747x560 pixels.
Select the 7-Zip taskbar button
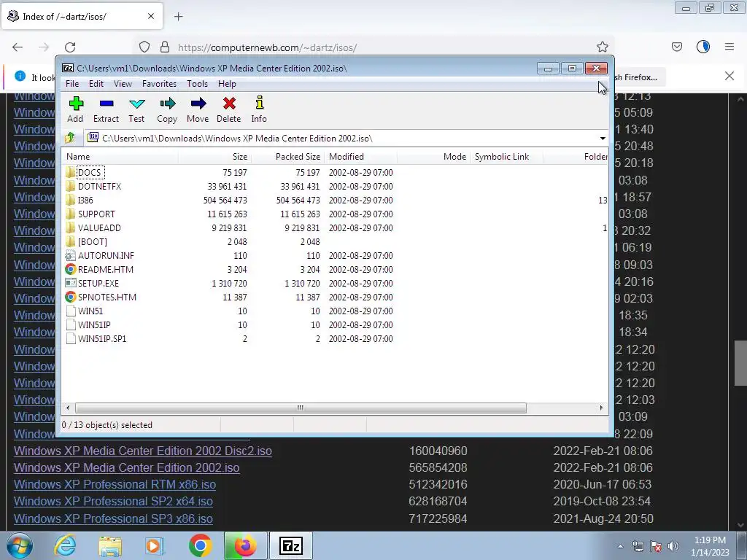point(291,545)
